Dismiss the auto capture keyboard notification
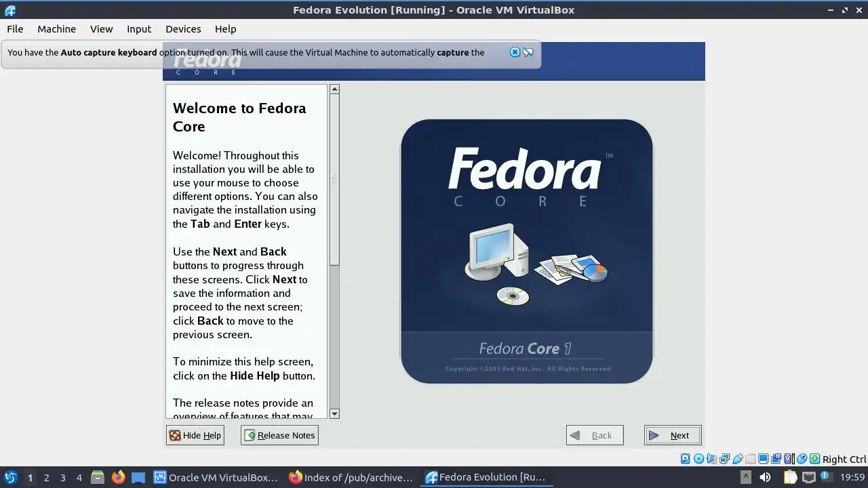868x488 pixels. point(515,52)
